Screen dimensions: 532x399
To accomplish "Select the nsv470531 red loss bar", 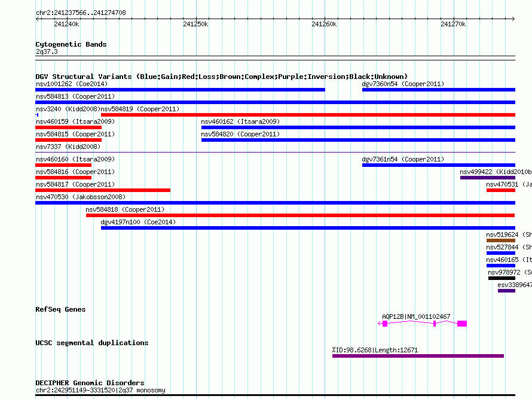I will tap(501, 190).
